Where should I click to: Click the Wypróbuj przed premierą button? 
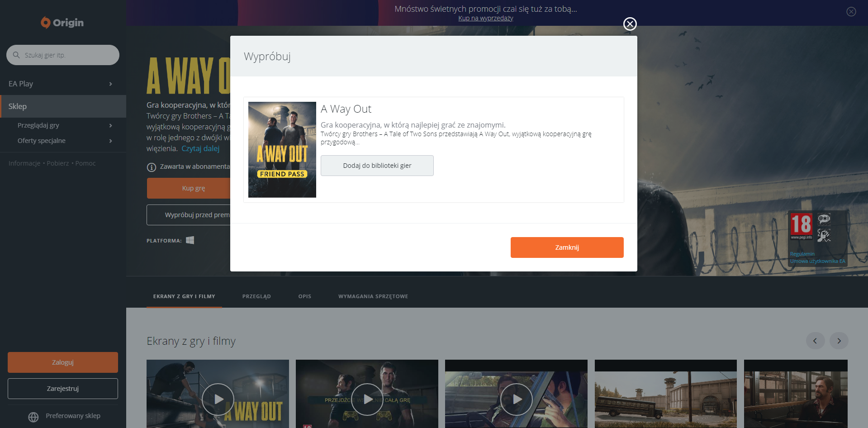(189, 215)
